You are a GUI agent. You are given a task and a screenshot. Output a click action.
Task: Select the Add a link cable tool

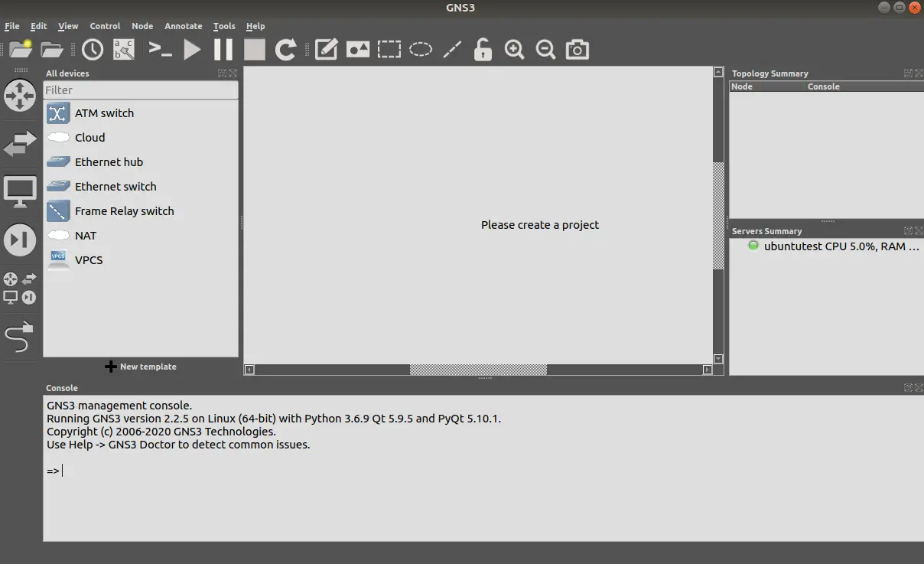[20, 337]
